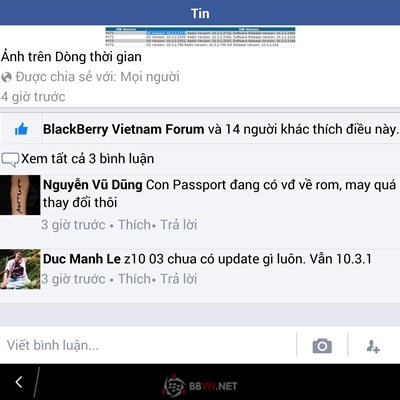Expand Xem tất cả 3 bình luận

88,159
